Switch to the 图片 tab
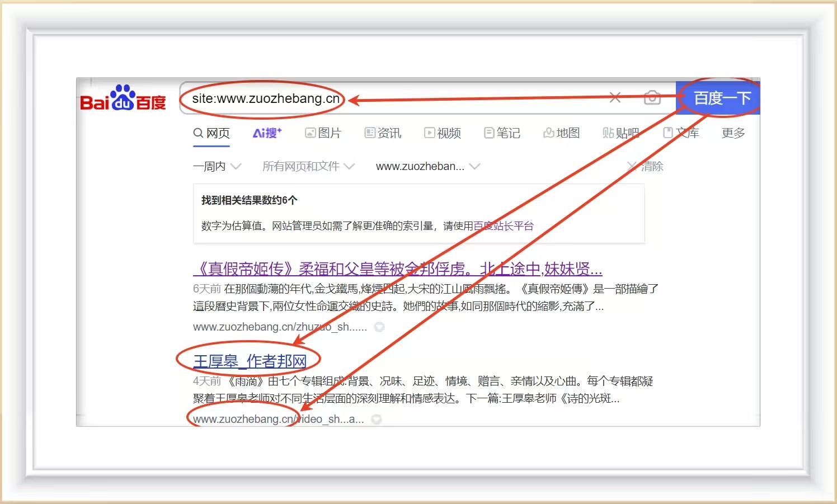This screenshot has height=504, width=837. pos(323,133)
